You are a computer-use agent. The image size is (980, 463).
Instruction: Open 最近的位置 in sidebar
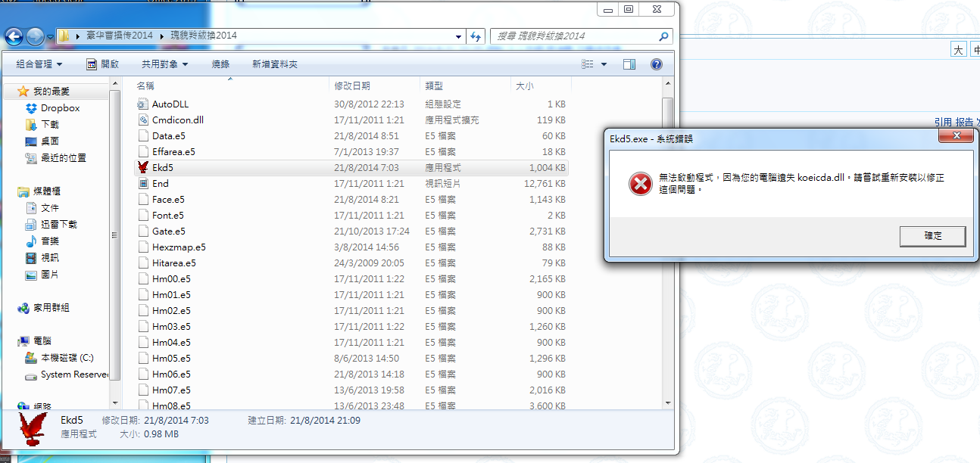tap(64, 157)
